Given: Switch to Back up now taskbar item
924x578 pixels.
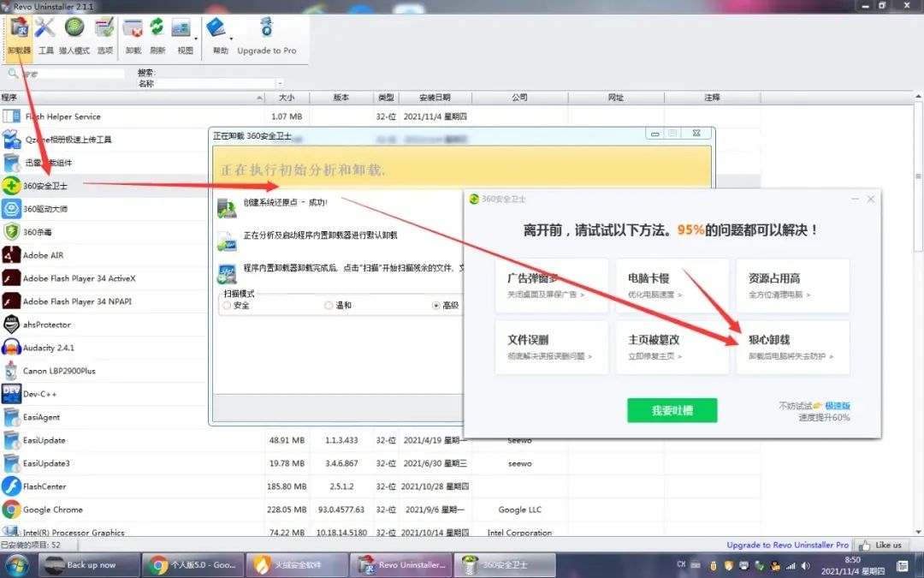Looking at the screenshot, I should pos(90,565).
